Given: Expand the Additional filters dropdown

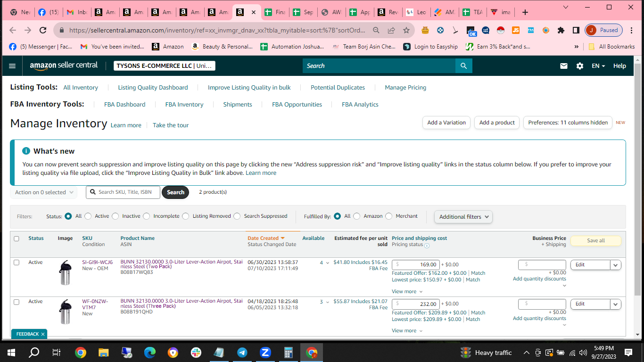Looking at the screenshot, I should tap(463, 217).
